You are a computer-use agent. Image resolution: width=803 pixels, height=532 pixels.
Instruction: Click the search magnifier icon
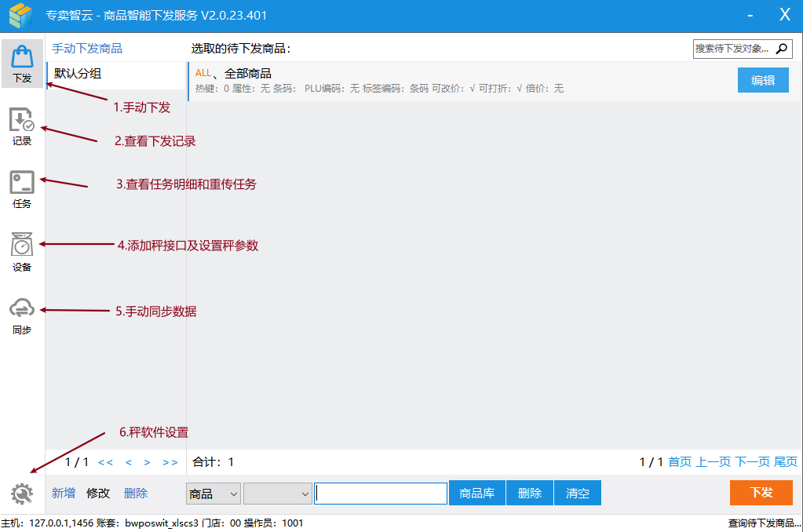coord(782,49)
